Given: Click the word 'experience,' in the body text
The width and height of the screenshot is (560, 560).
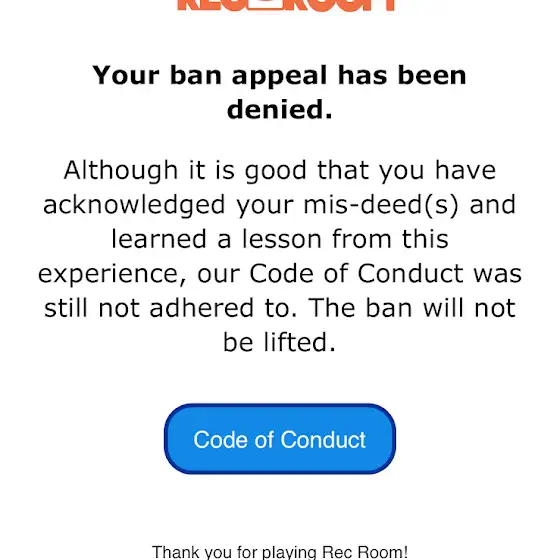Looking at the screenshot, I should 112,274.
